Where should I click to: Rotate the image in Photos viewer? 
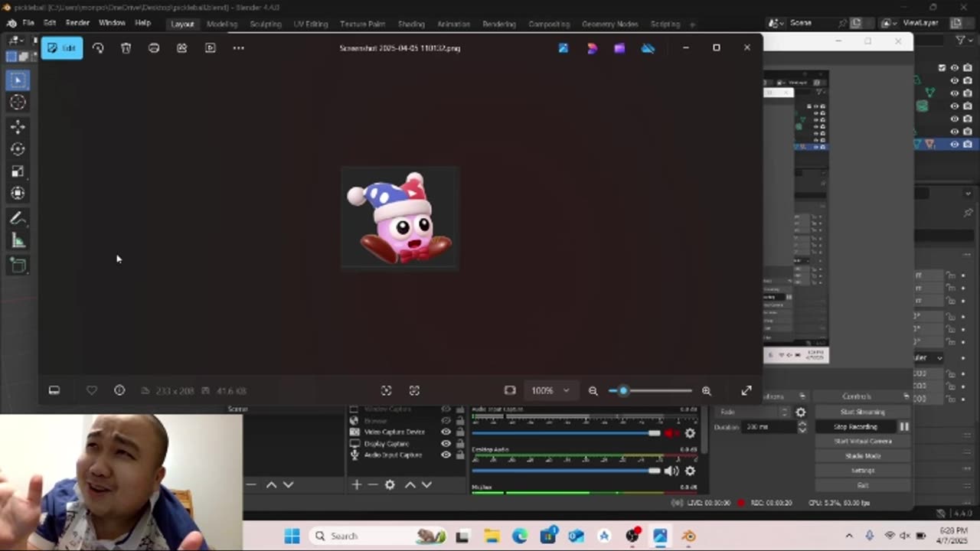[x=98, y=48]
